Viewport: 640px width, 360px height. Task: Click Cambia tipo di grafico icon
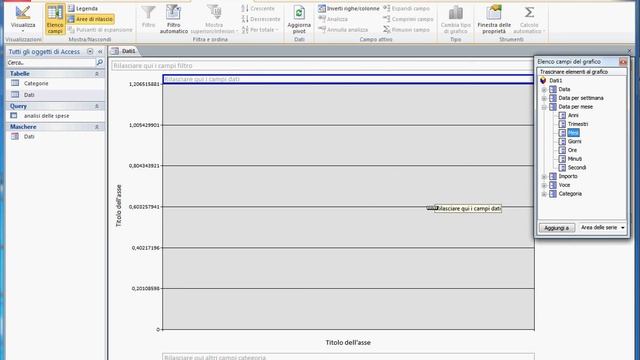pyautogui.click(x=456, y=19)
